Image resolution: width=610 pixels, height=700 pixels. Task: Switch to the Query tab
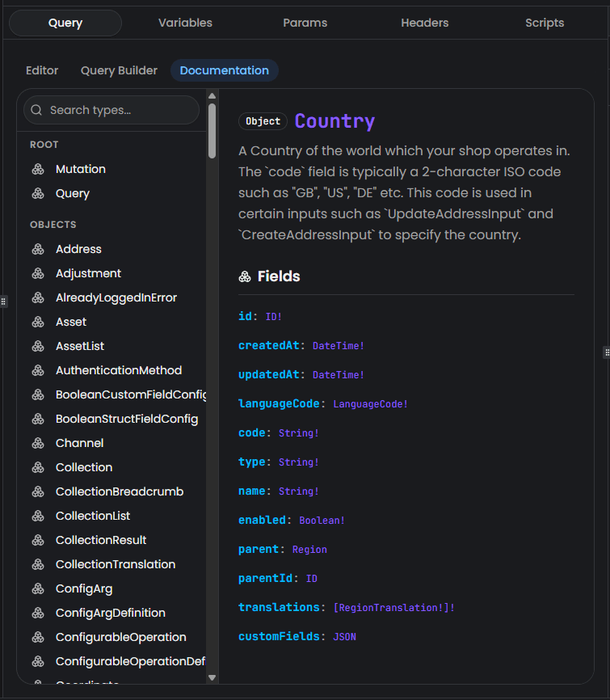coord(65,23)
